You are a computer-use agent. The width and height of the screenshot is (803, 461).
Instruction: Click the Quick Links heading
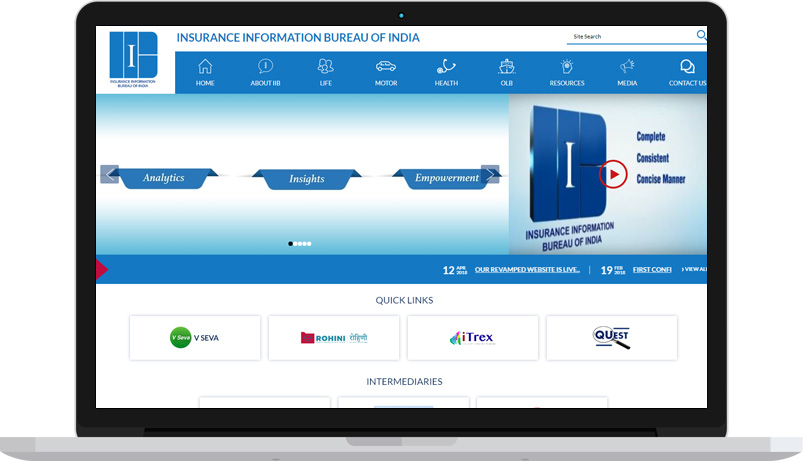[404, 300]
